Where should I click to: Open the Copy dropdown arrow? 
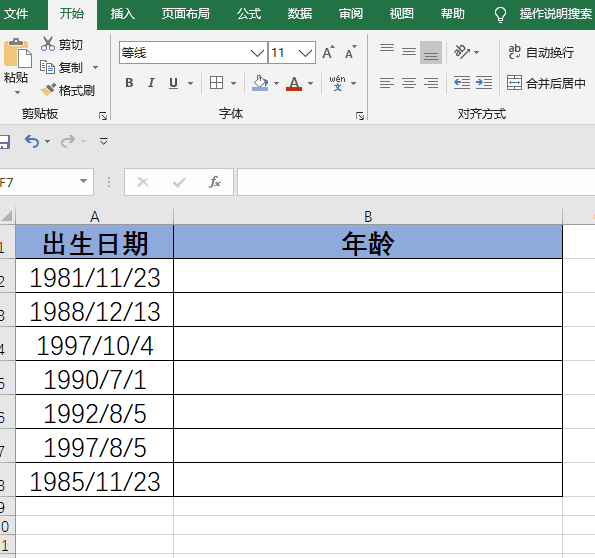pos(96,68)
